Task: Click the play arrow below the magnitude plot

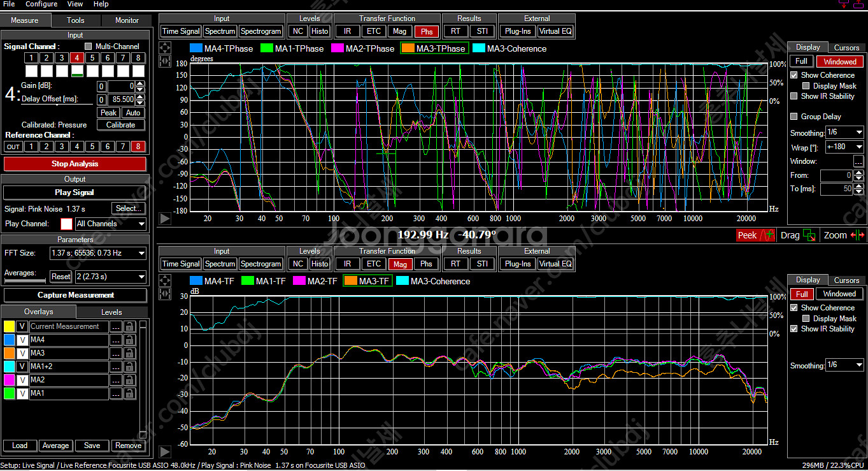Action: point(165,452)
